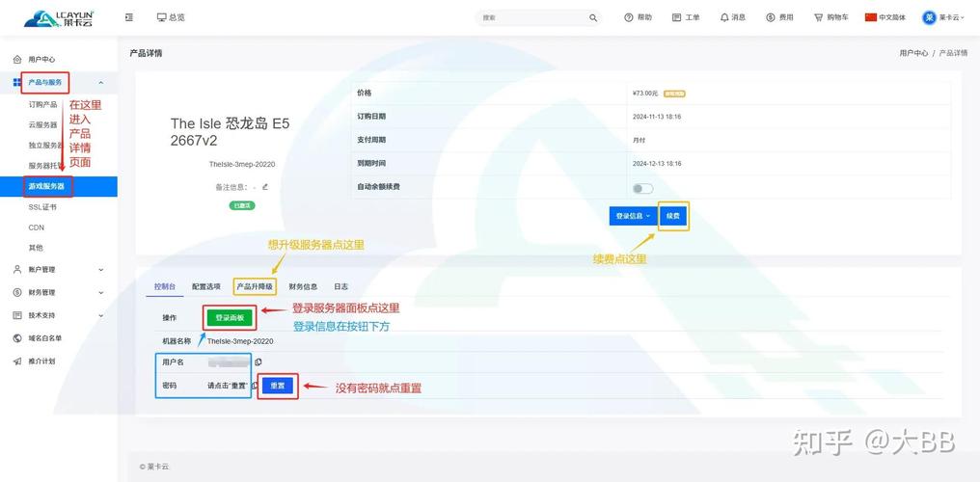
Task: Open 云服务器 in the sidebar
Action: coord(42,125)
